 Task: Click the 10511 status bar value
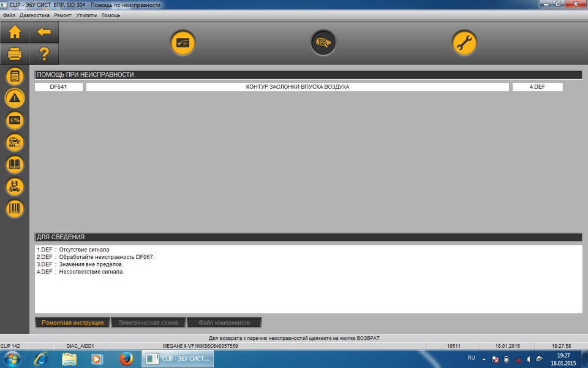click(454, 346)
